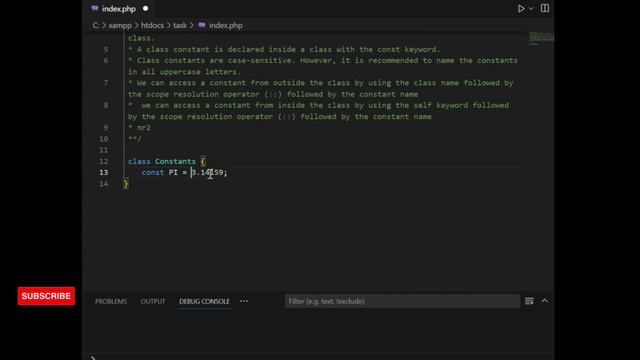Select the index.php editor tab
The width and height of the screenshot is (640, 360).
(119, 9)
